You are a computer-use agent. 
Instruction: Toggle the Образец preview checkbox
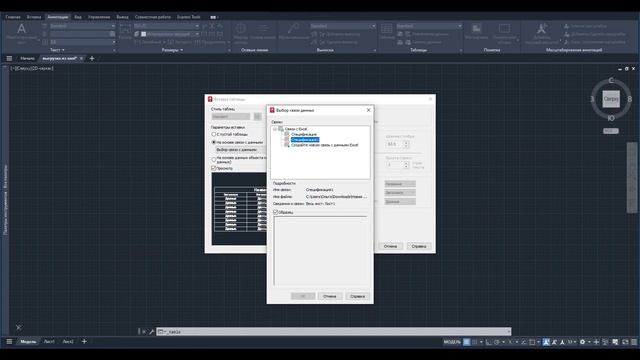click(276, 212)
